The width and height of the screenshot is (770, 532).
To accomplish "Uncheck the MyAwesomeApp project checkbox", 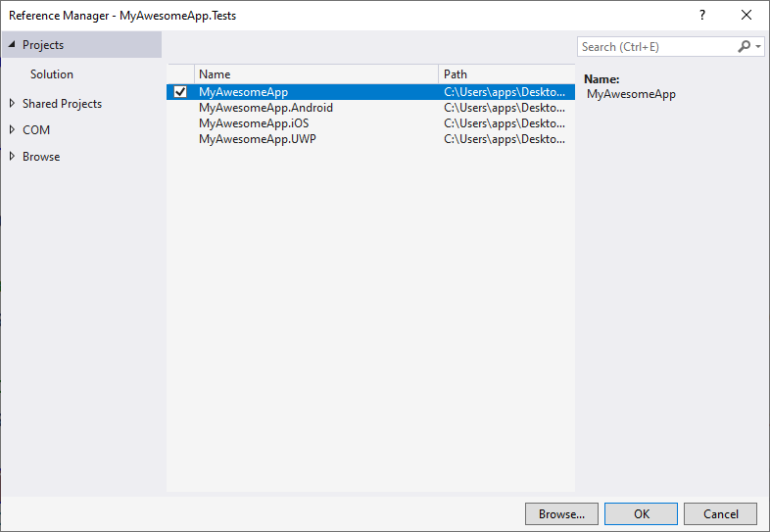I will click(x=180, y=92).
